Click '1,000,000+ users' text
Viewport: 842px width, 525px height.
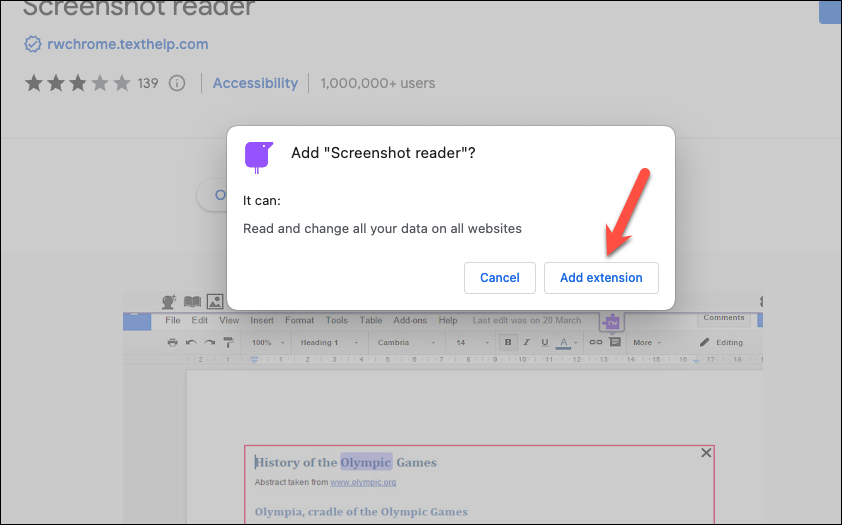378,83
